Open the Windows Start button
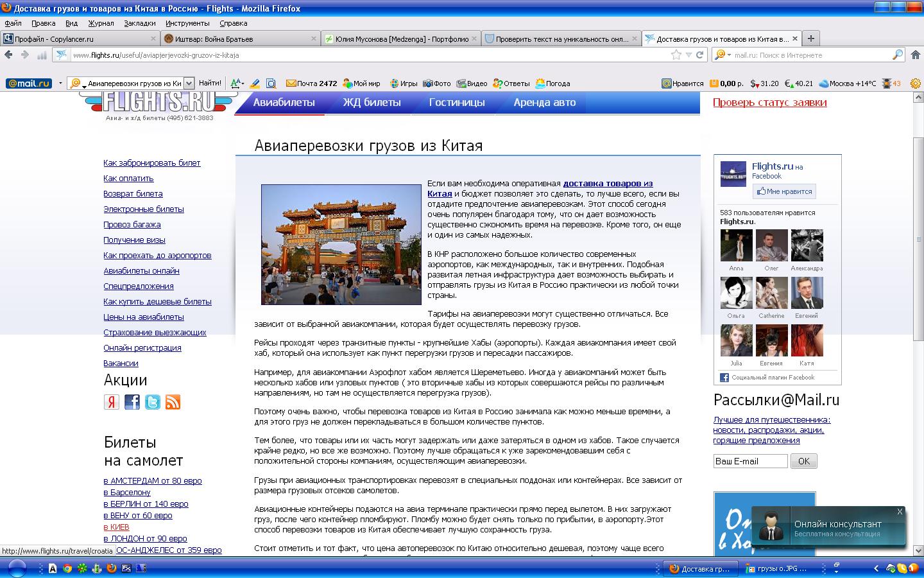 tap(17, 568)
